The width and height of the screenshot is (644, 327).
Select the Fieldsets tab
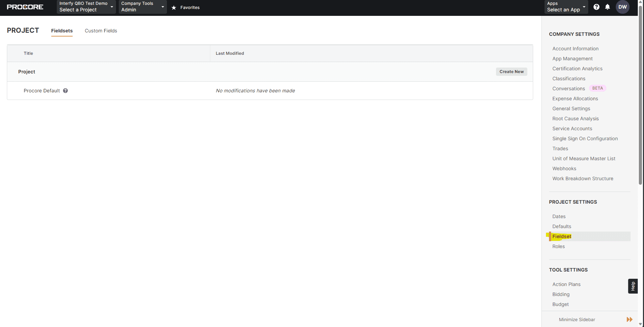(62, 31)
